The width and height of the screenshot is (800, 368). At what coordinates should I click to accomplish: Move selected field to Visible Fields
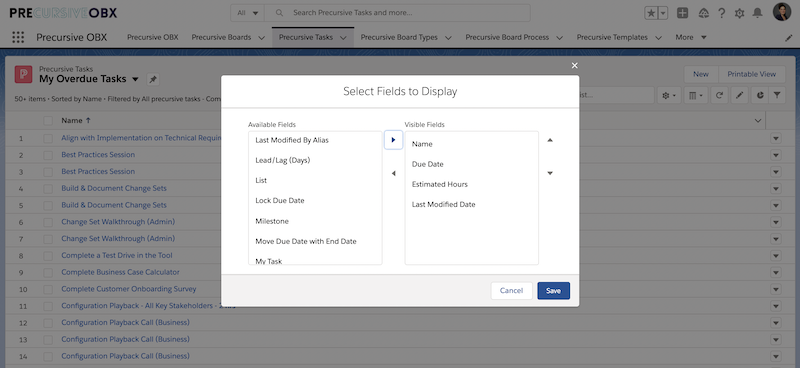point(393,140)
